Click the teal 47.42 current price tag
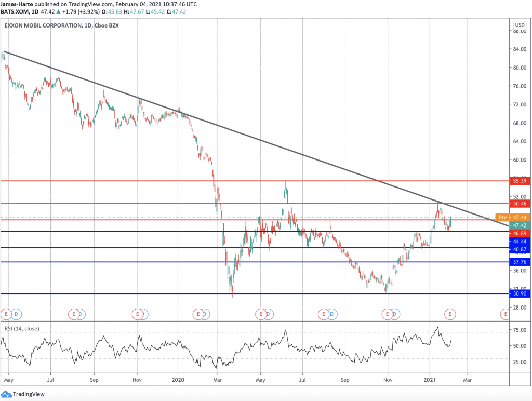Image resolution: width=532 pixels, height=401 pixels. tap(518, 225)
